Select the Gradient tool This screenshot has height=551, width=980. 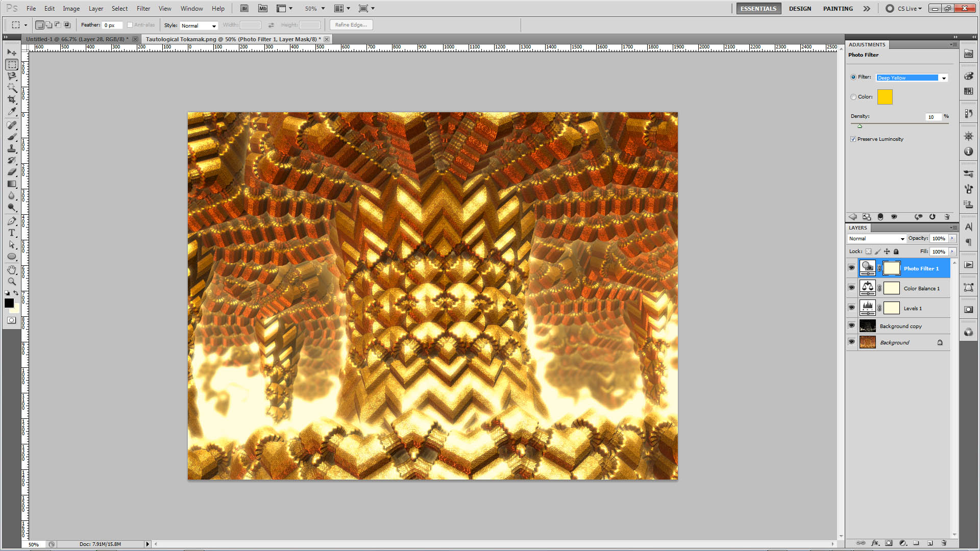[x=12, y=184]
